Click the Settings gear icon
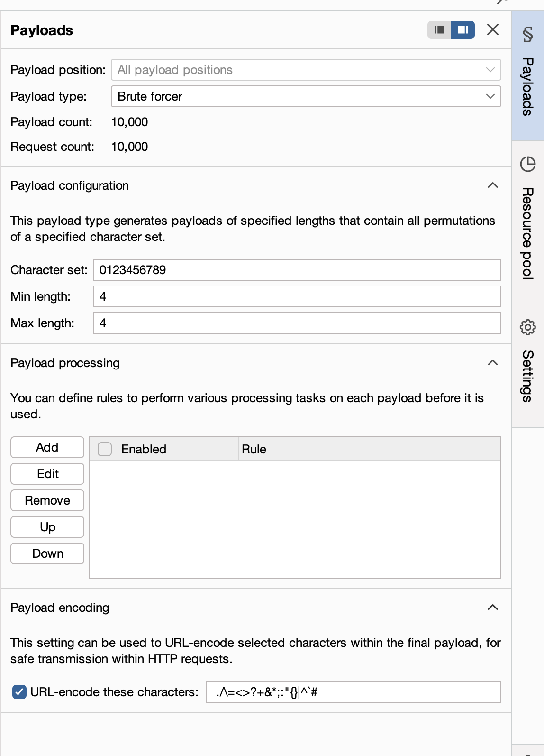Viewport: 544px width, 756px height. click(528, 327)
